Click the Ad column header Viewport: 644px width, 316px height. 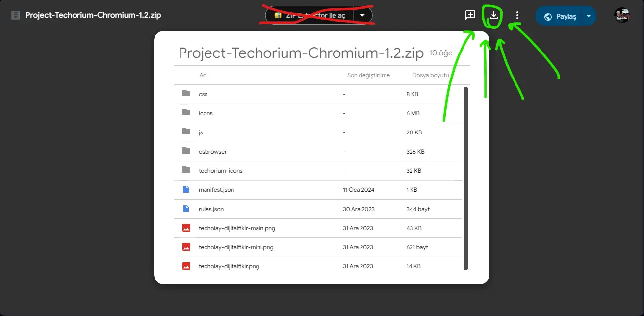(203, 75)
